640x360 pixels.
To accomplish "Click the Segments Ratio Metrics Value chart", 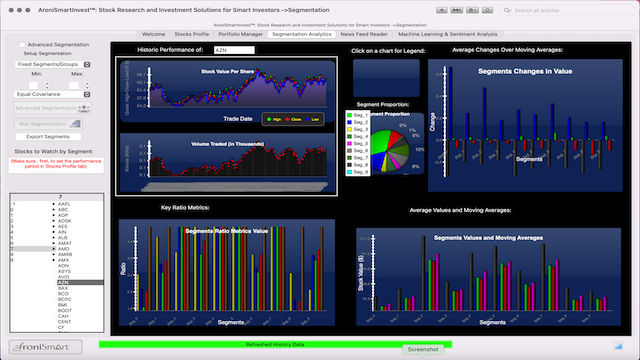I will click(227, 273).
